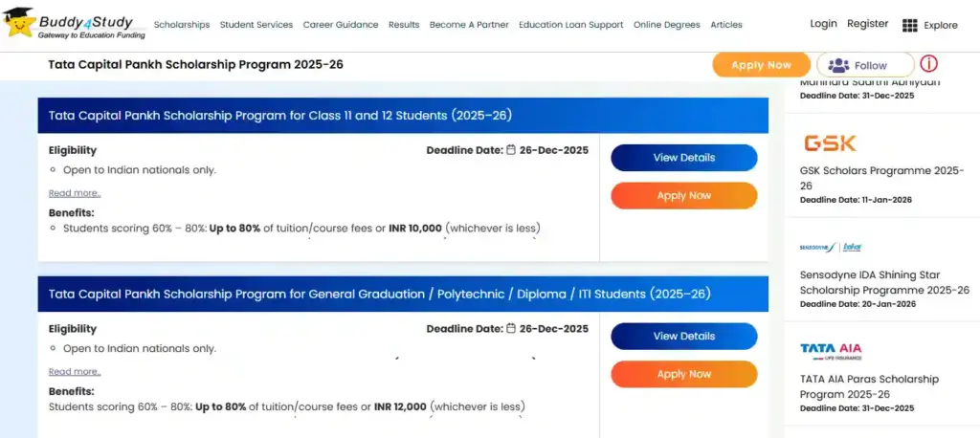Open the Scholarships menu
Viewport: 980px width, 438px height.
[182, 25]
